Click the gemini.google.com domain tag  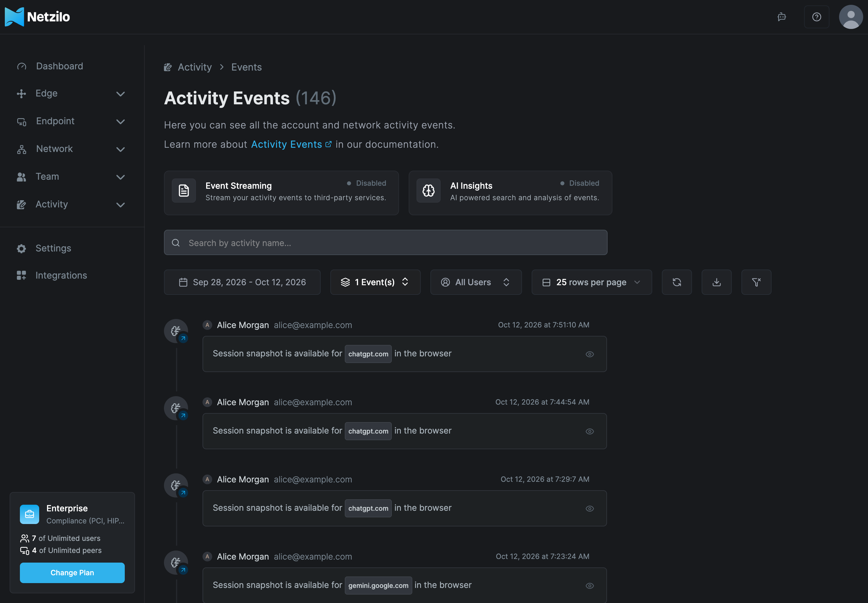tap(378, 586)
